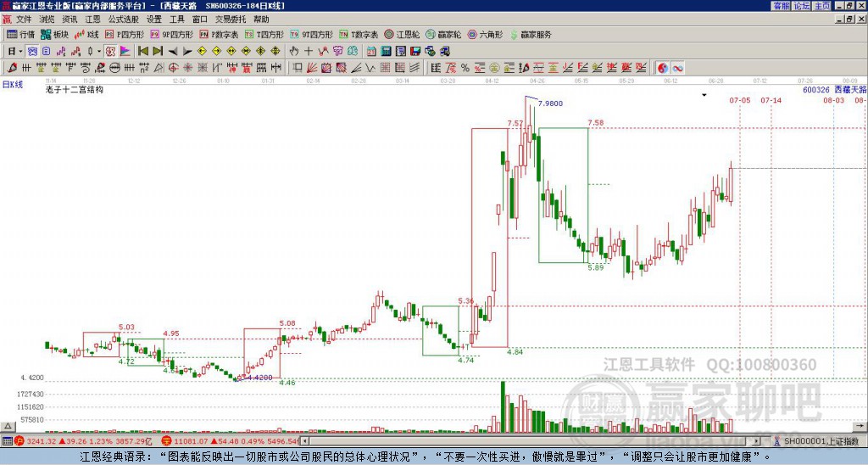
Task: Open the 设置 menu
Action: pyautogui.click(x=154, y=20)
